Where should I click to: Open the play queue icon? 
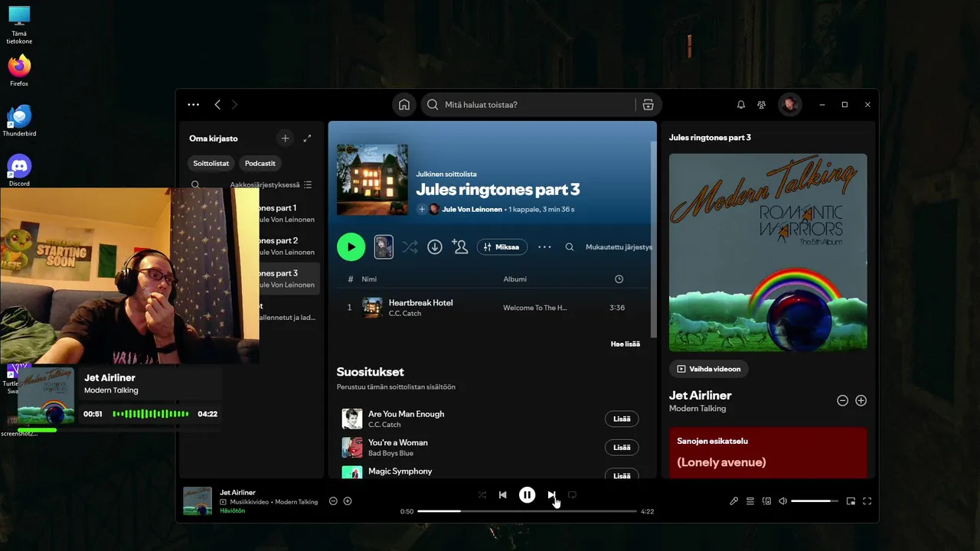point(750,501)
